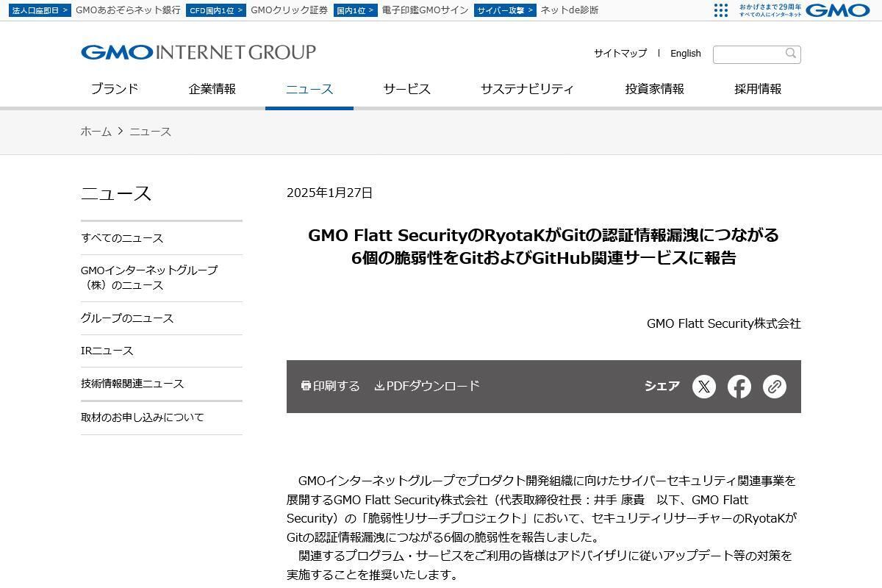Open GMOあおぞらネット銀行 link
The image size is (882, 588).
128,10
